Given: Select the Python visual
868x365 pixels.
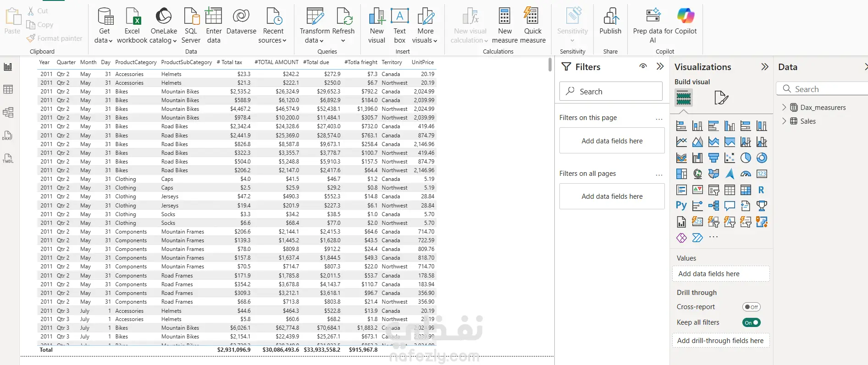Looking at the screenshot, I should tap(681, 206).
